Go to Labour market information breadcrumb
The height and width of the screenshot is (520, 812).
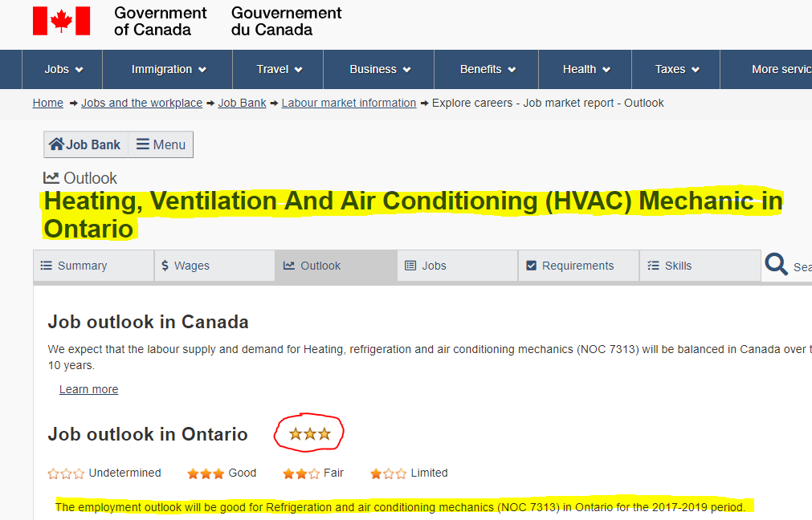[349, 103]
